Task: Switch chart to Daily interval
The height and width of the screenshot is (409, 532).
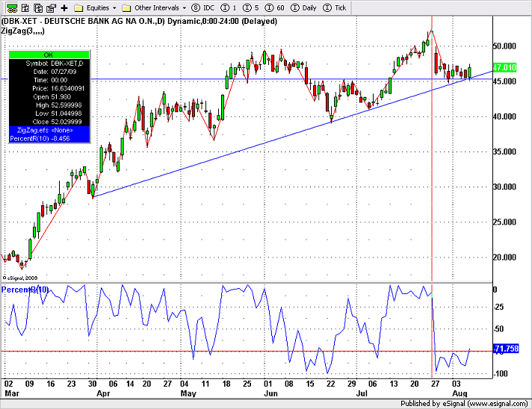Action: click(x=303, y=7)
